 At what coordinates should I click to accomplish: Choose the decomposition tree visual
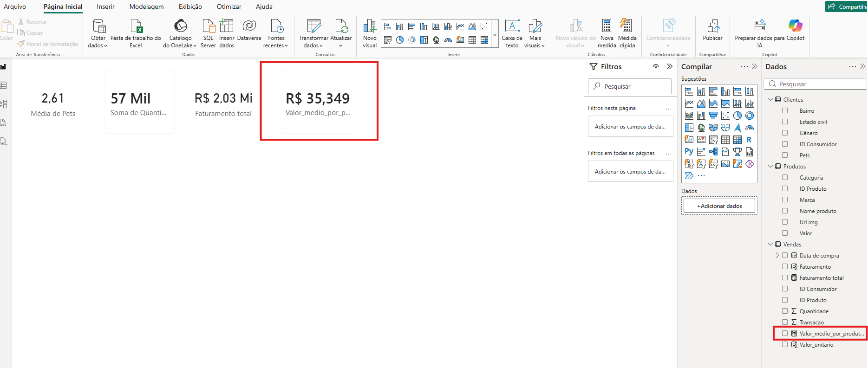pos(713,151)
